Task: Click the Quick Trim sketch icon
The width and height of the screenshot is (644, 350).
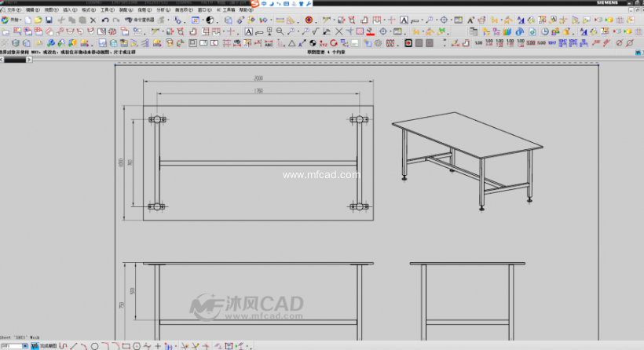Action: coord(185,346)
